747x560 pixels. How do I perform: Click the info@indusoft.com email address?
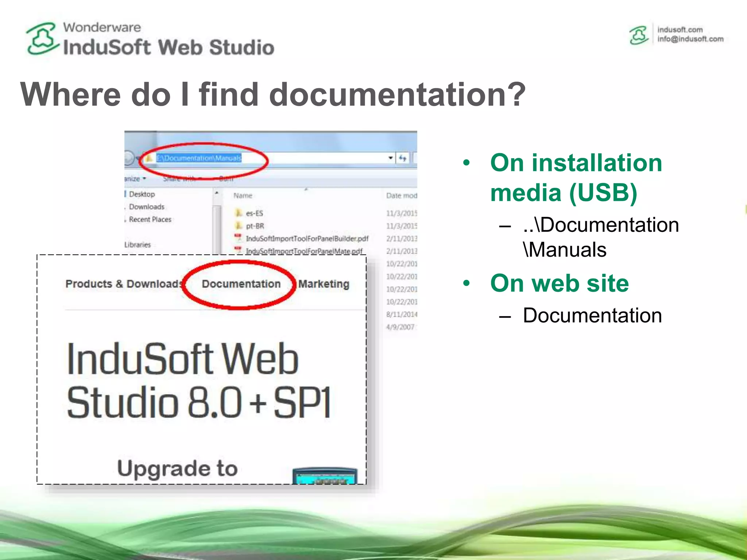(690, 39)
